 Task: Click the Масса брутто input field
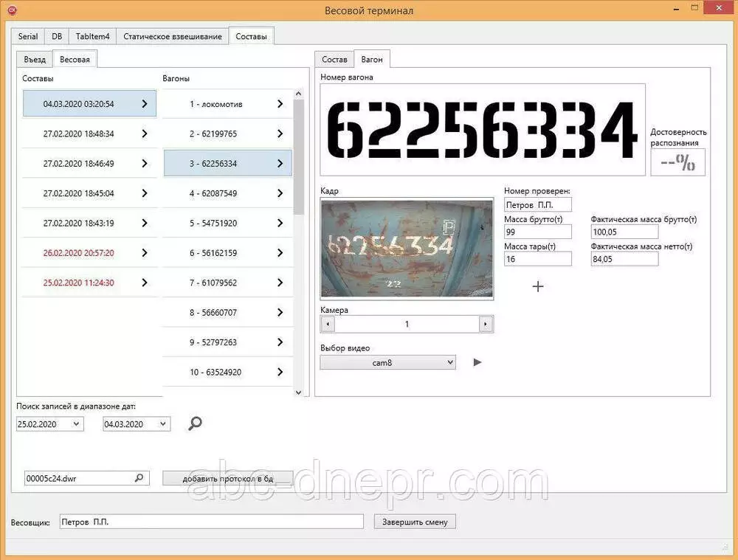537,232
